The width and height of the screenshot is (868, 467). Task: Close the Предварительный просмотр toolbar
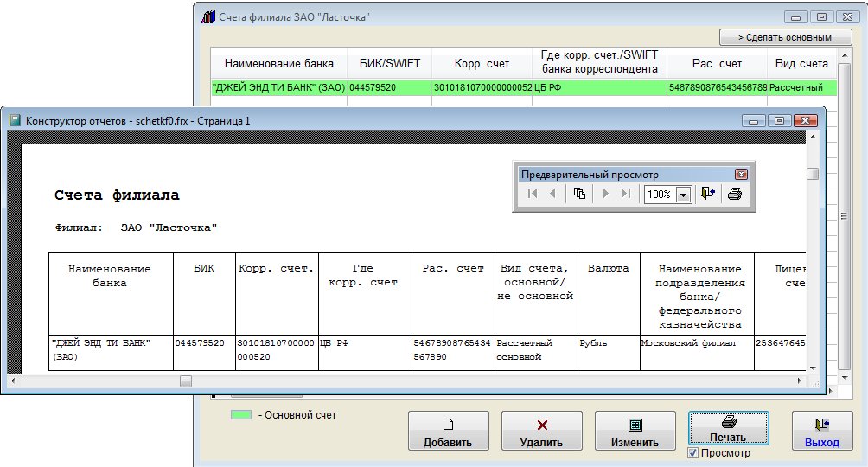tap(740, 174)
